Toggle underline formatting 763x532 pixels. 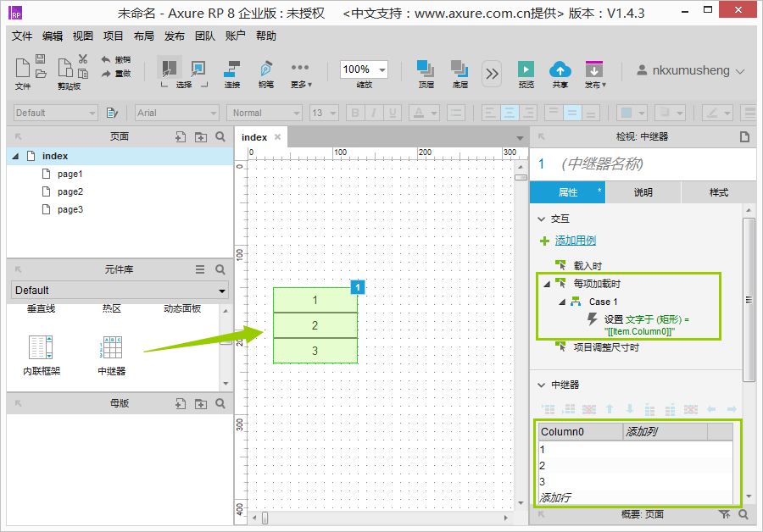click(x=393, y=113)
